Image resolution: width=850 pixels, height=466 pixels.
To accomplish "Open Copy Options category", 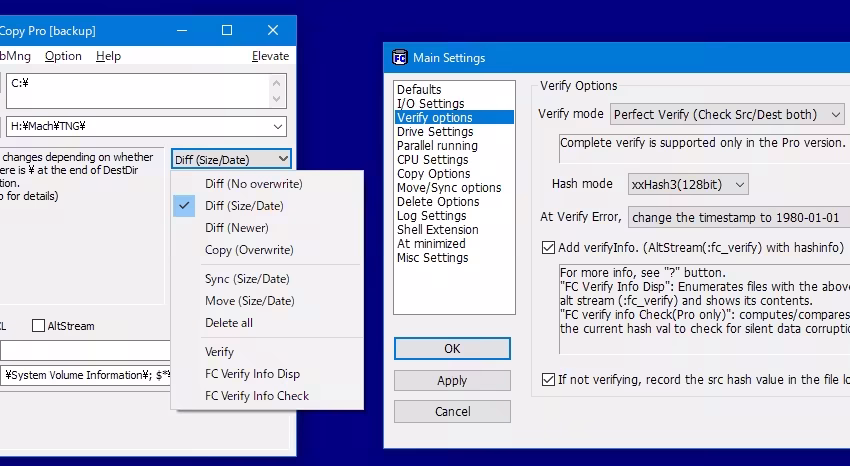I will coord(454,174).
